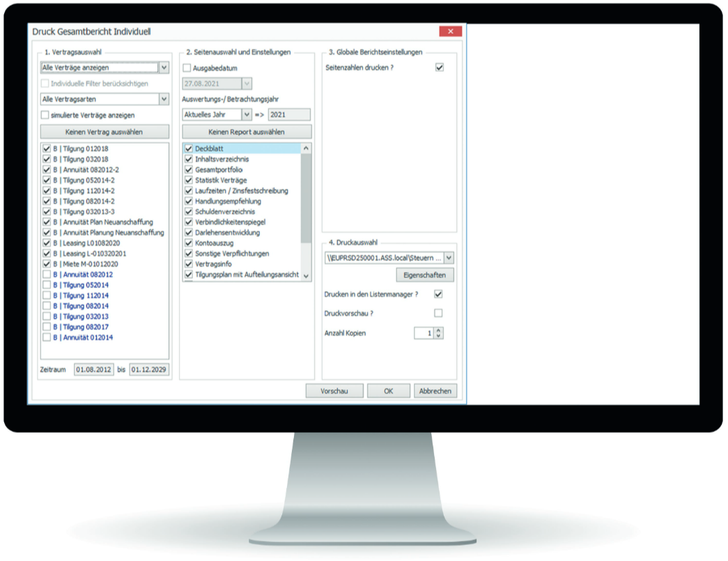Check contract 'B | Annuität 082012'
The width and height of the screenshot is (728, 561).
(47, 275)
